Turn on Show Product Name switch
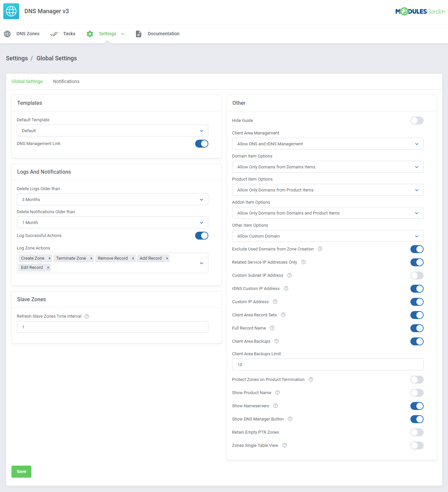The width and height of the screenshot is (448, 492). pyautogui.click(x=417, y=393)
